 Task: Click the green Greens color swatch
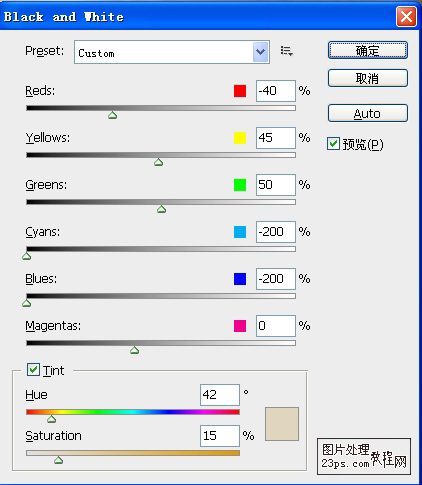240,185
